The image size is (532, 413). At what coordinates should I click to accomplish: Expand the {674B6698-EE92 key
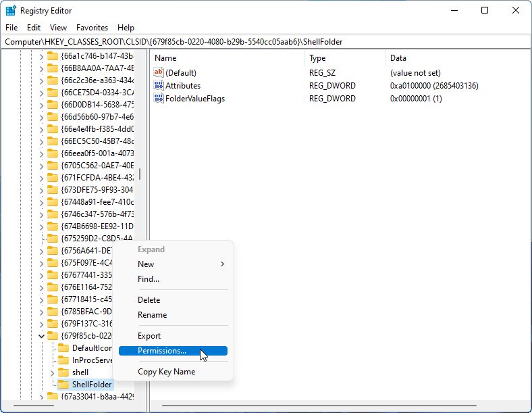click(x=41, y=227)
